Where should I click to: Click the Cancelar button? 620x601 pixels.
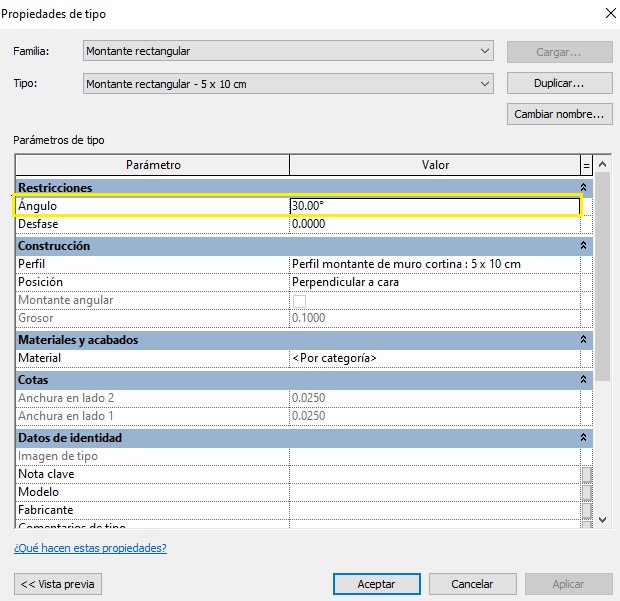pyautogui.click(x=472, y=584)
